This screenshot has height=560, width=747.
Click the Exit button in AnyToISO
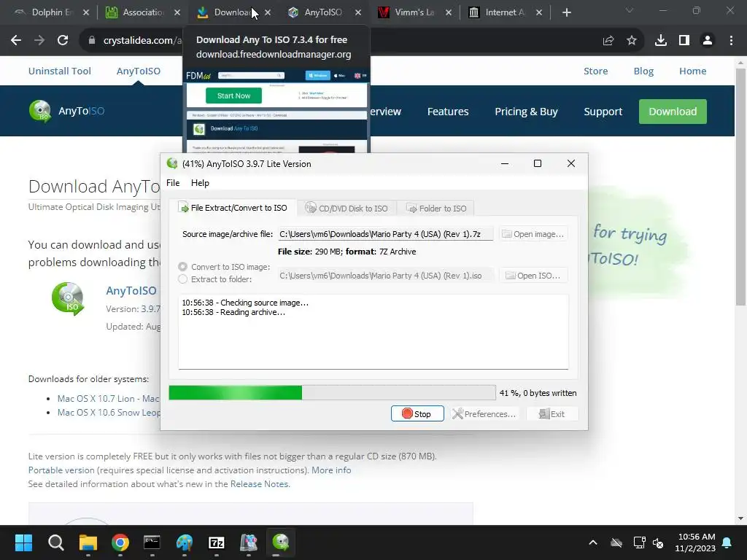pos(552,414)
